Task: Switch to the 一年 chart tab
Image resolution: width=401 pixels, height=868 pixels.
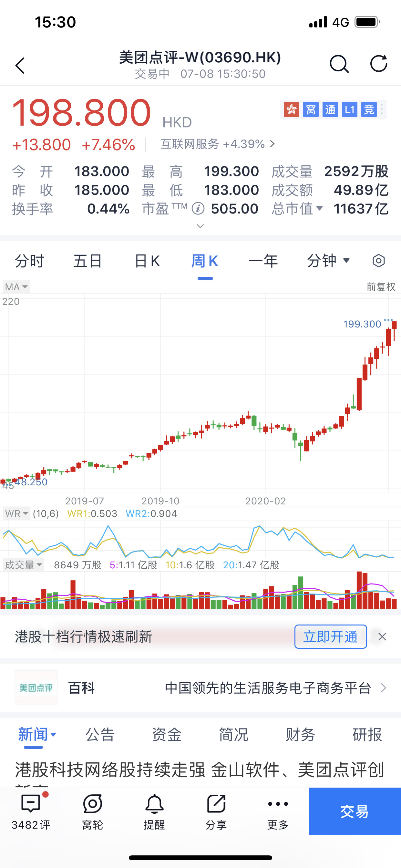Action: pyautogui.click(x=263, y=261)
